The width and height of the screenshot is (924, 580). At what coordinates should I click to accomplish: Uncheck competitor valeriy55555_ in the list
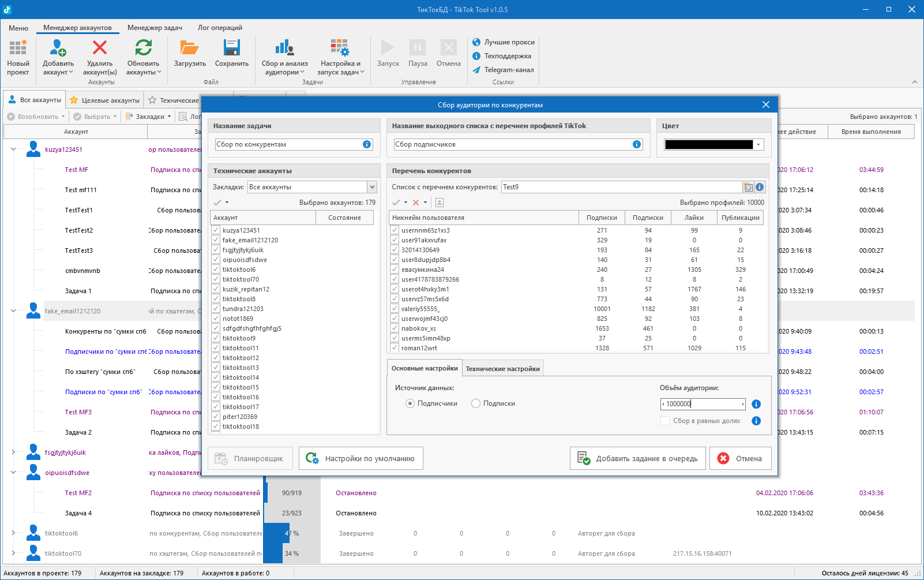[x=395, y=309]
